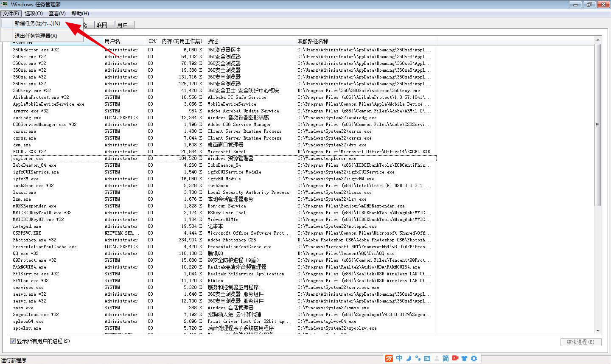Toggle the 简 simplified/traditional icon
Image resolution: width=611 pixels, height=364 pixels.
(x=446, y=358)
